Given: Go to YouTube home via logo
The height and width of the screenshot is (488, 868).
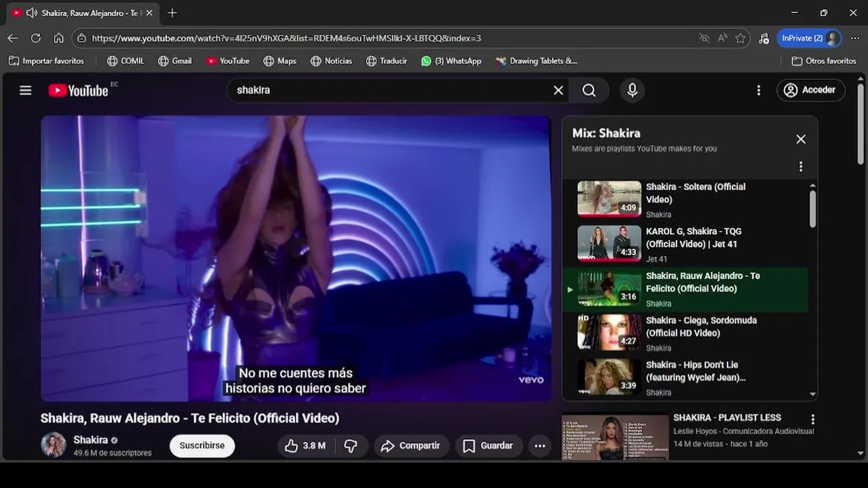Looking at the screenshot, I should coord(78,90).
